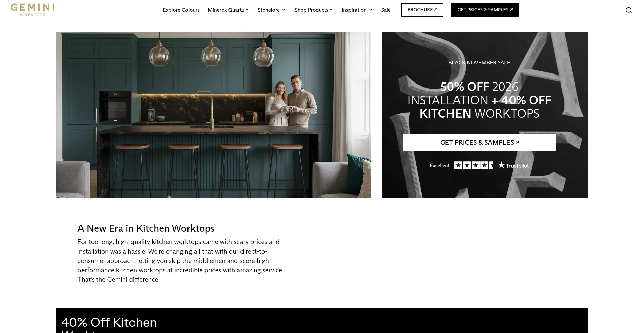
Task: Click the Brochure button
Action: coord(422,10)
